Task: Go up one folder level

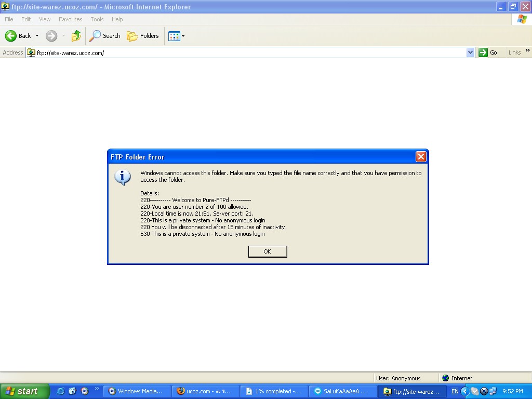Action: pyautogui.click(x=76, y=36)
